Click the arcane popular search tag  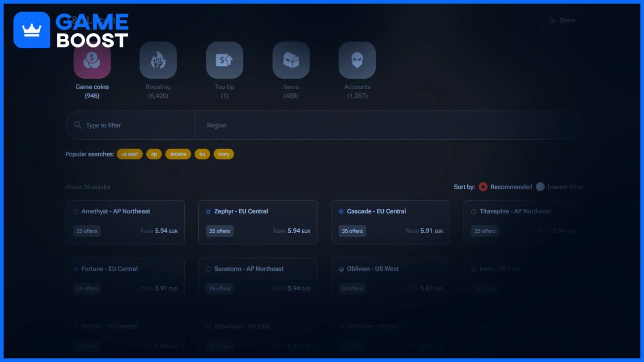click(x=178, y=154)
